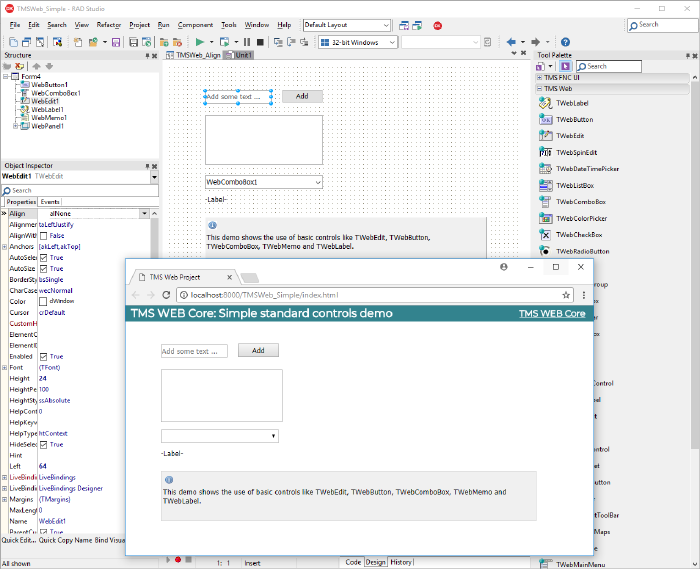The image size is (700, 569).
Task: Open the WebComboBox1 dropdown on the form
Action: (x=317, y=182)
